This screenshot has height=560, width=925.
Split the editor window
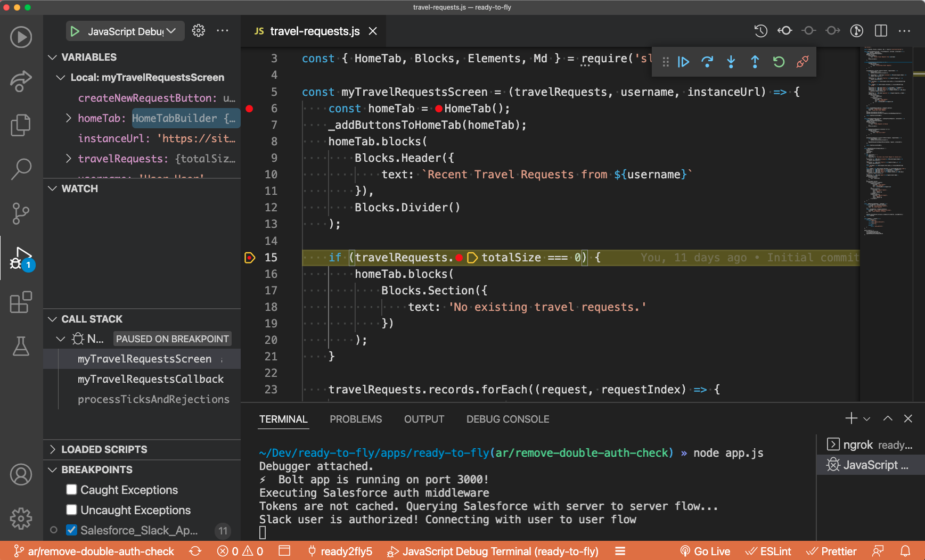[x=880, y=30]
